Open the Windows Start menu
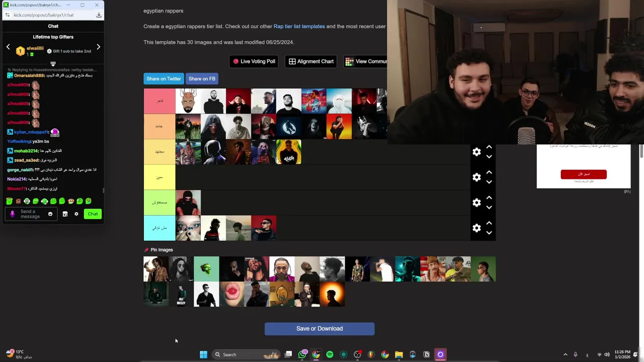Image resolution: width=644 pixels, height=362 pixels. (203, 354)
